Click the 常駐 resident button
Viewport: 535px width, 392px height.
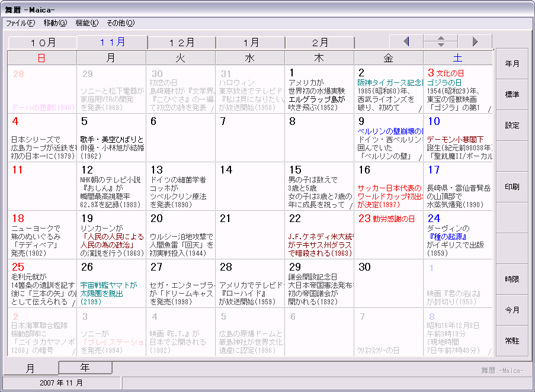pyautogui.click(x=512, y=340)
